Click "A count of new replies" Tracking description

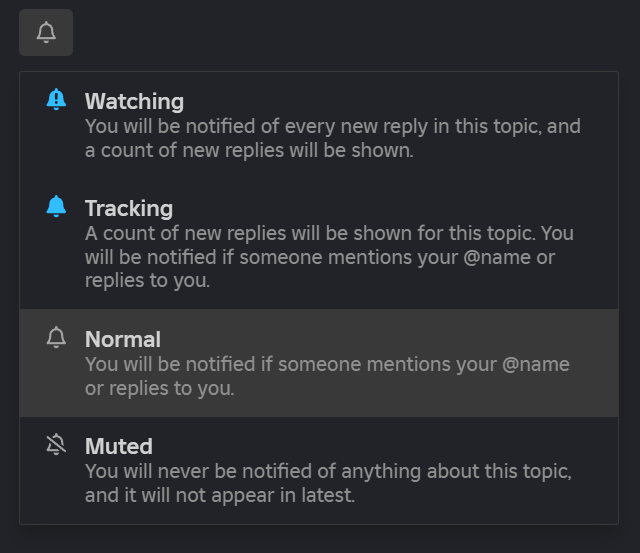point(190,234)
